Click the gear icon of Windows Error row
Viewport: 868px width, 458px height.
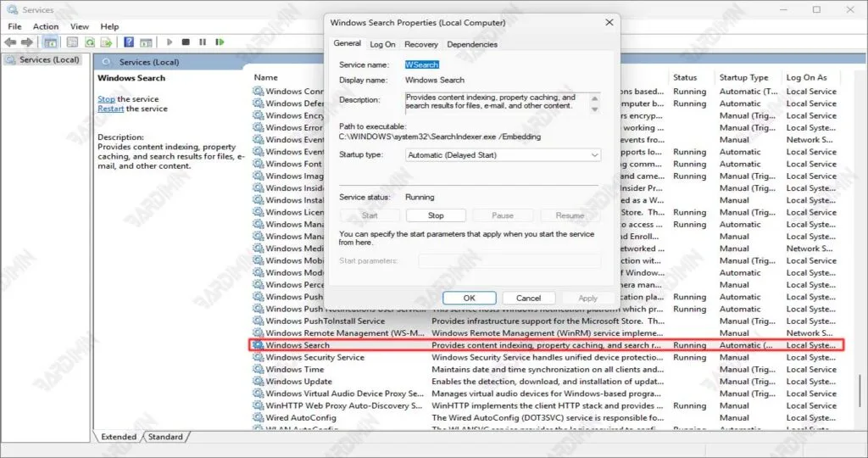coord(259,127)
